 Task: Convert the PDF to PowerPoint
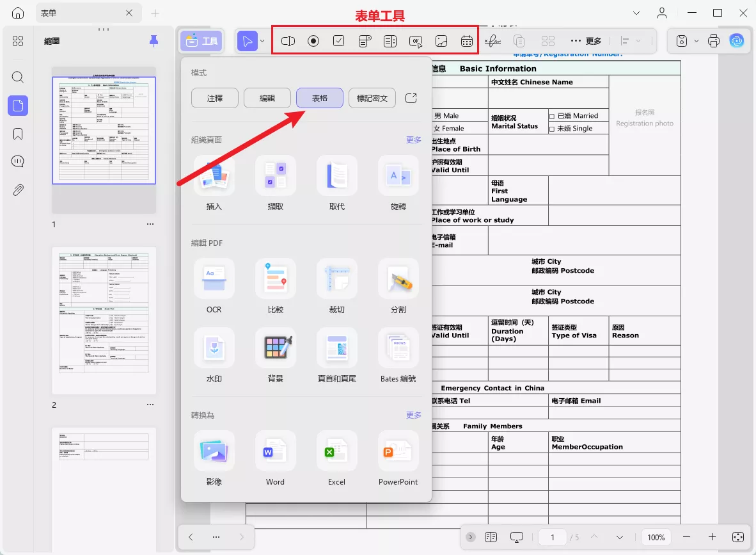pyautogui.click(x=398, y=459)
